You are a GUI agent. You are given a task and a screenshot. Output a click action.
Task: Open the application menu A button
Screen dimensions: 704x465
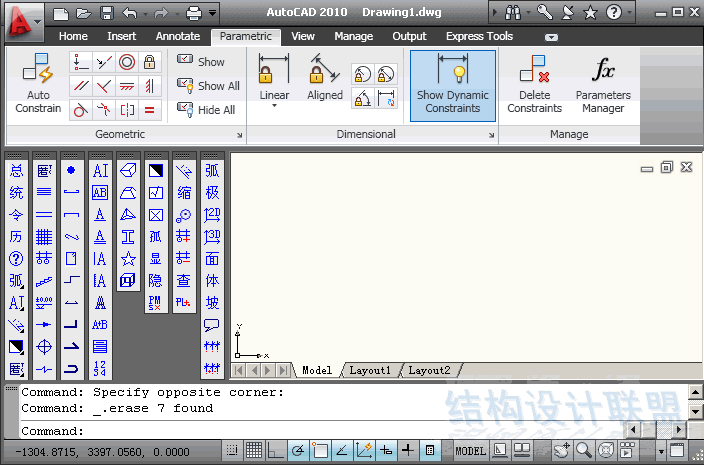(23, 20)
